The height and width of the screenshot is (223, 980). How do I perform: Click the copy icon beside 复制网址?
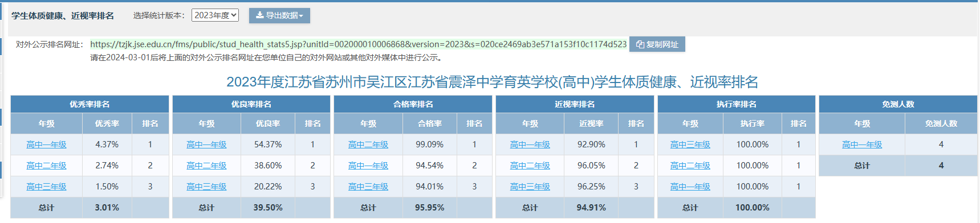pos(640,44)
